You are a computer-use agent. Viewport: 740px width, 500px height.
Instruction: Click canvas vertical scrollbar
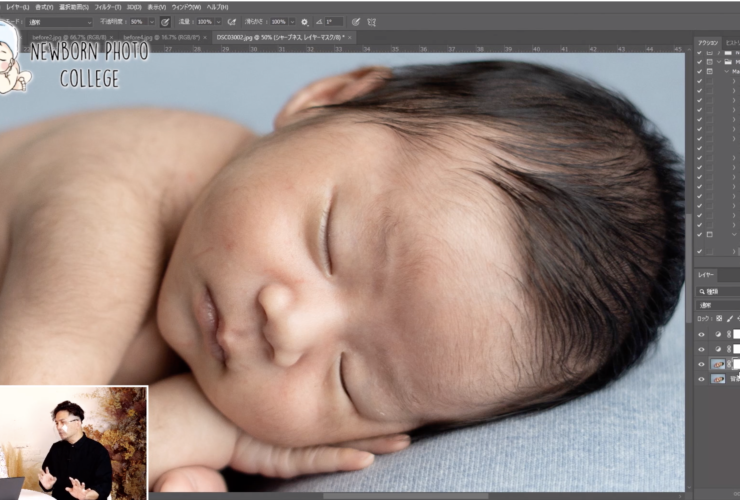point(689,269)
